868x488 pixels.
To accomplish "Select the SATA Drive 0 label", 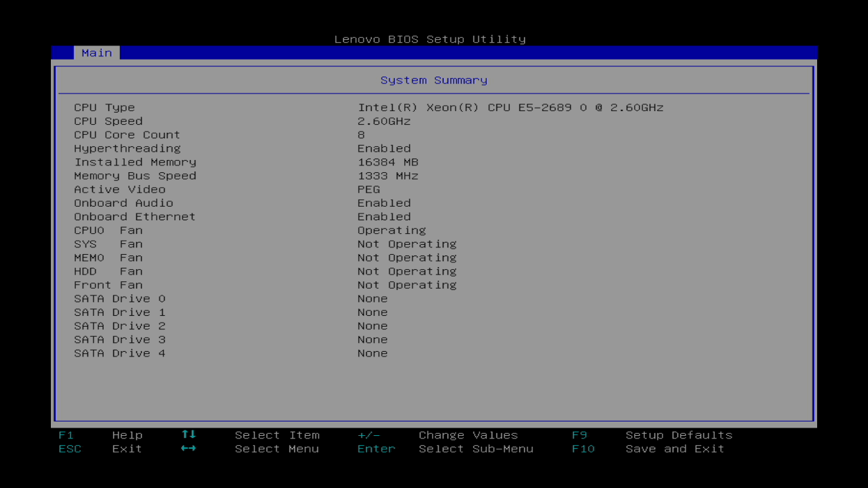I will 119,298.
